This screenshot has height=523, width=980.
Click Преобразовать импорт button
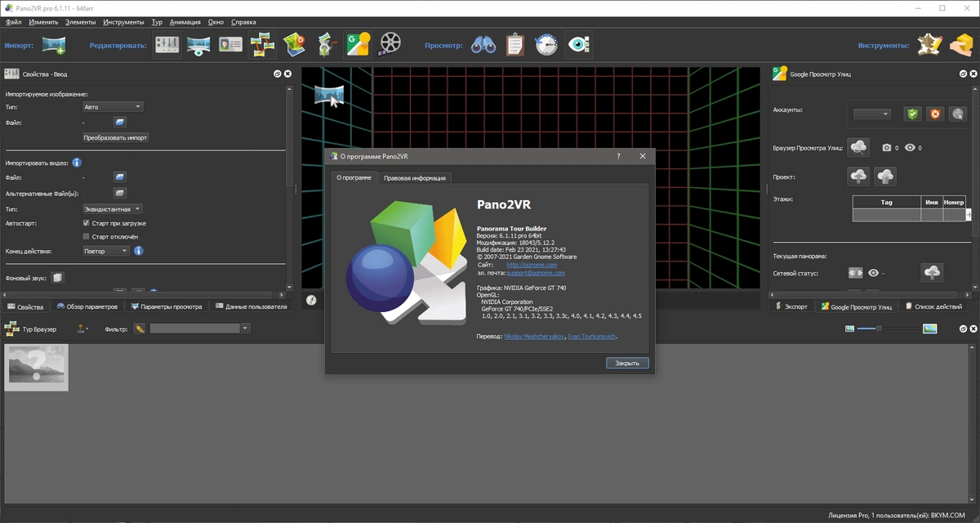[115, 137]
